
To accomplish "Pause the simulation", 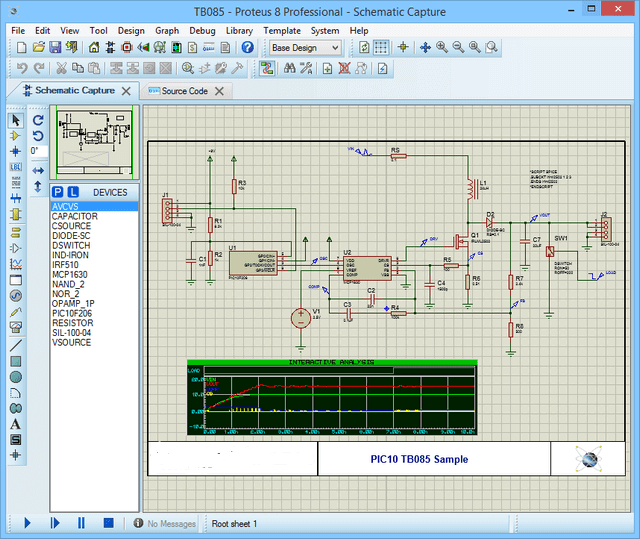I will click(82, 523).
